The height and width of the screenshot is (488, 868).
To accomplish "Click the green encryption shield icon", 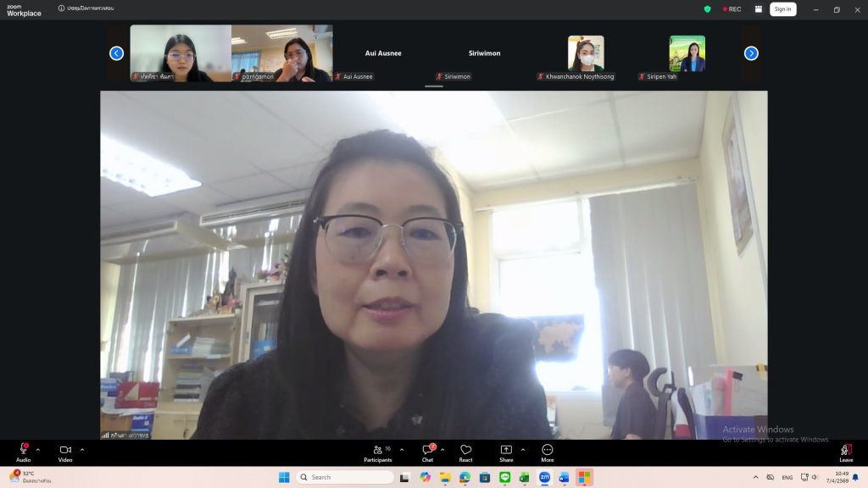I will [708, 9].
